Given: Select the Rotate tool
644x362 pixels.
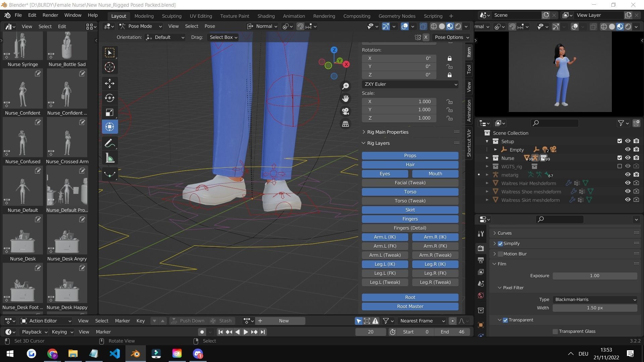Looking at the screenshot, I should coord(110,98).
